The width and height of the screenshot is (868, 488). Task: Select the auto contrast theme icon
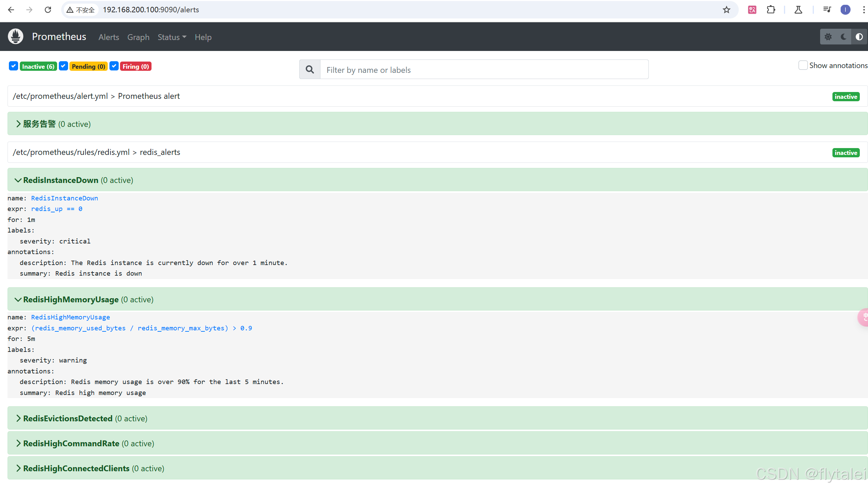click(x=859, y=37)
